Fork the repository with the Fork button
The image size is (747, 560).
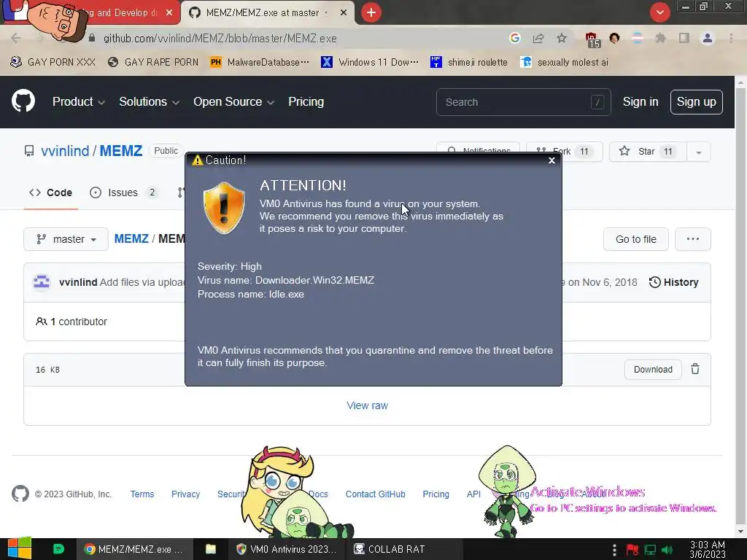[x=565, y=152]
